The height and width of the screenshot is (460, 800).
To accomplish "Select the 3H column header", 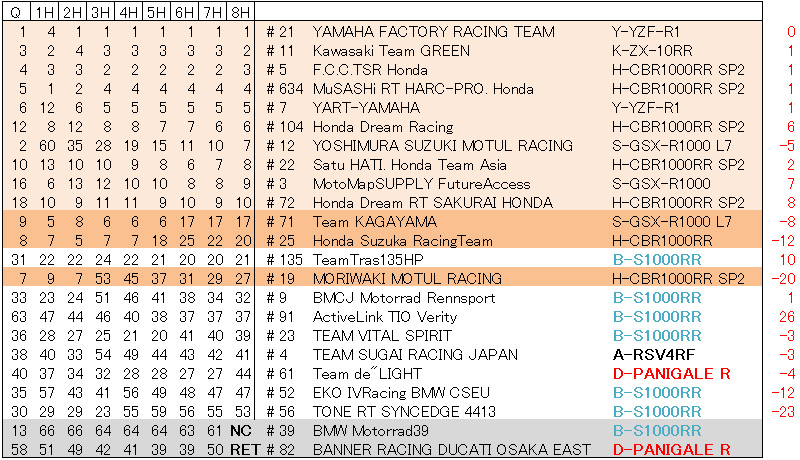I will (101, 12).
